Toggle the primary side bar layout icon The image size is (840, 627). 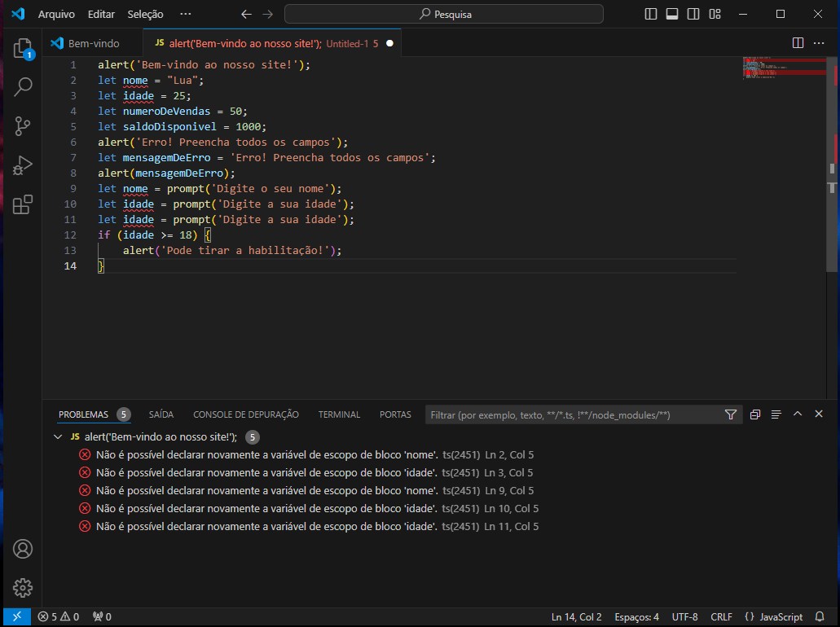pyautogui.click(x=651, y=14)
